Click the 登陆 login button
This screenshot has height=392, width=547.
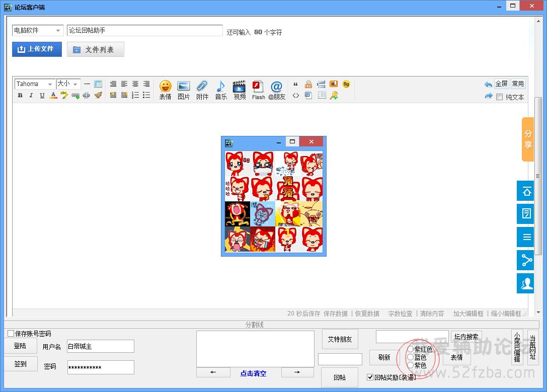click(20, 346)
